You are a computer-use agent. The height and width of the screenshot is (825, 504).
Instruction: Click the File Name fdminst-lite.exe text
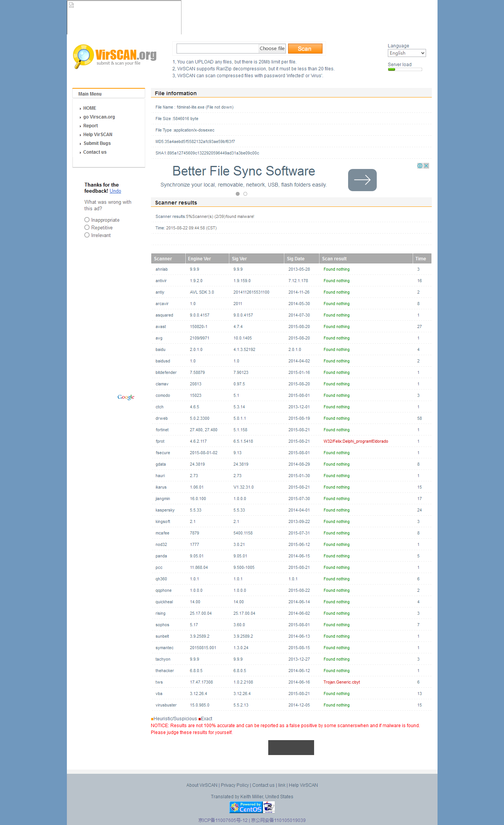194,107
